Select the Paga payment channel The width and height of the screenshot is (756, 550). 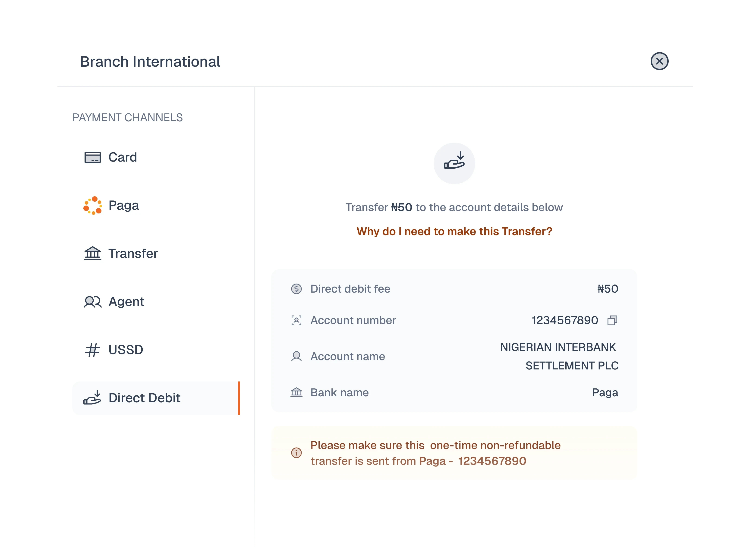pyautogui.click(x=124, y=206)
